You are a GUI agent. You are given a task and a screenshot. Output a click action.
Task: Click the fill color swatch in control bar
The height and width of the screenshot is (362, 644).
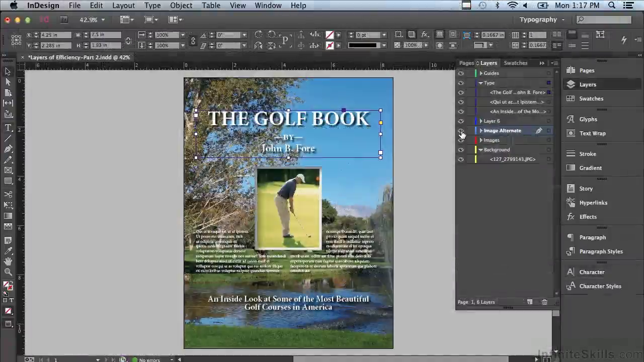(x=330, y=35)
